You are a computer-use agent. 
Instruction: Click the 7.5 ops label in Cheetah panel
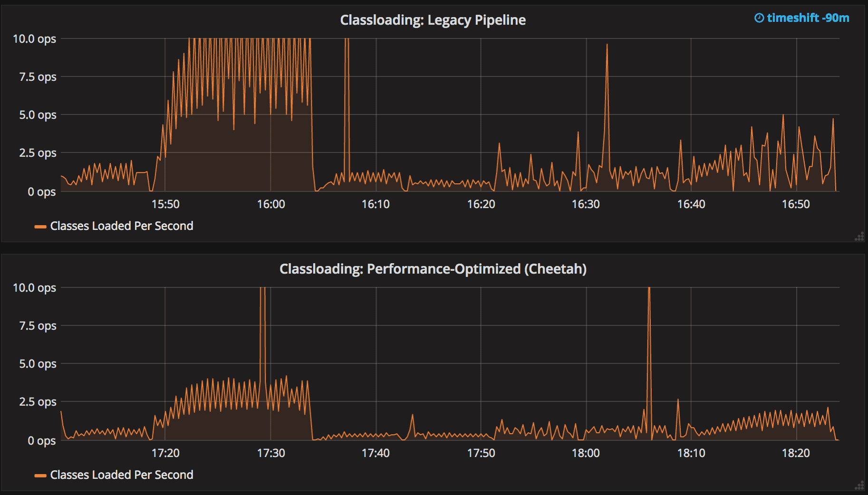coord(38,326)
